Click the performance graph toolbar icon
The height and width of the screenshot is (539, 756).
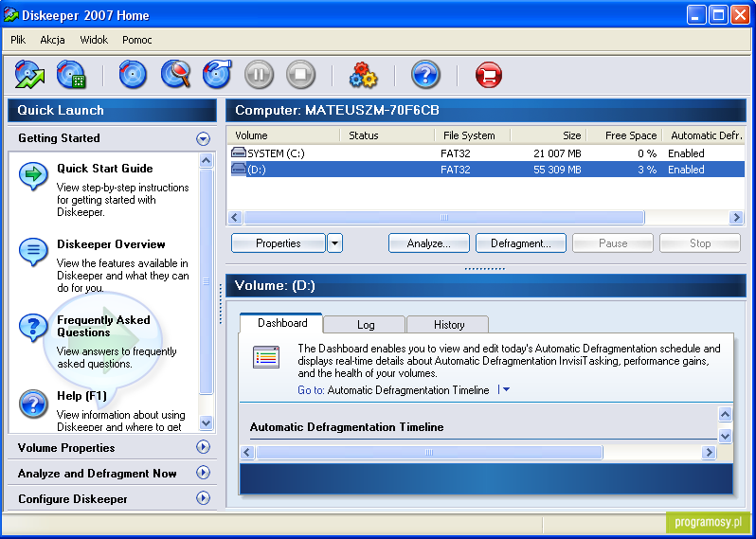(x=29, y=75)
